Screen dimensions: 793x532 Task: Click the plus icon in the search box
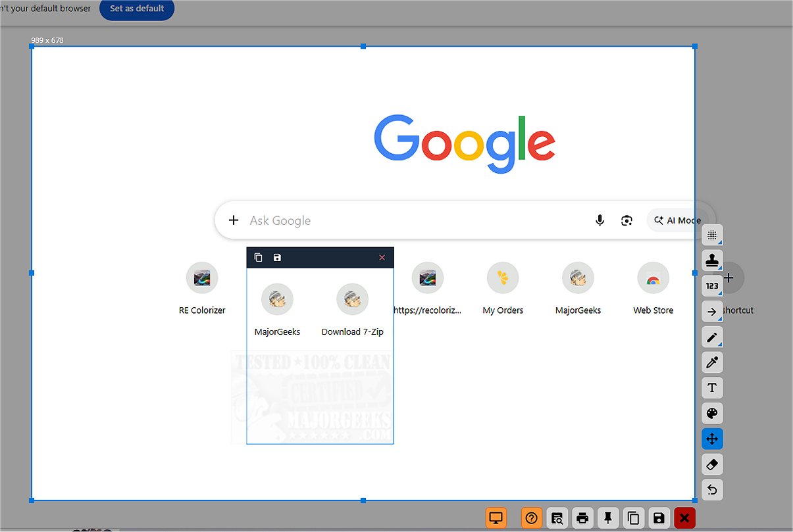[233, 220]
